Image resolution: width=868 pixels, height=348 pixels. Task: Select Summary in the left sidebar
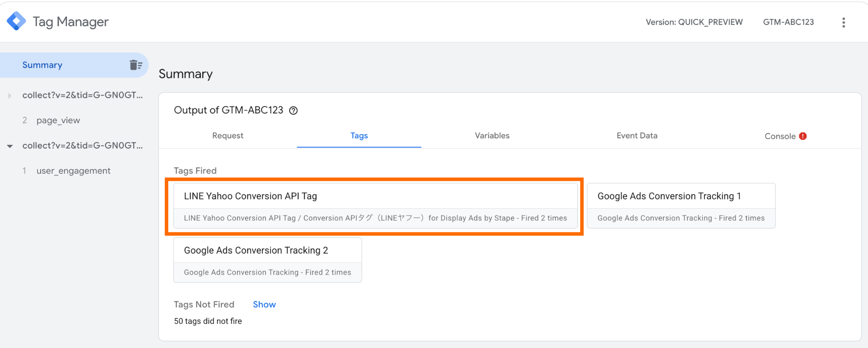[74, 65]
